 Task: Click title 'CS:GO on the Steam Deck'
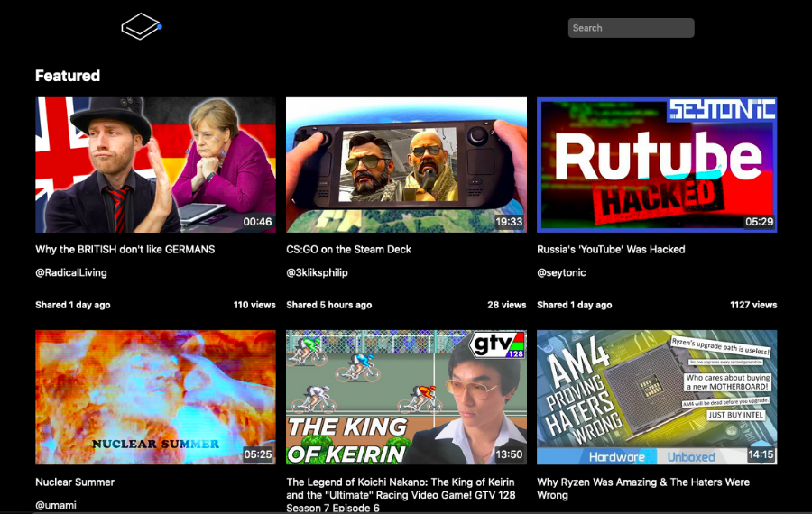348,250
